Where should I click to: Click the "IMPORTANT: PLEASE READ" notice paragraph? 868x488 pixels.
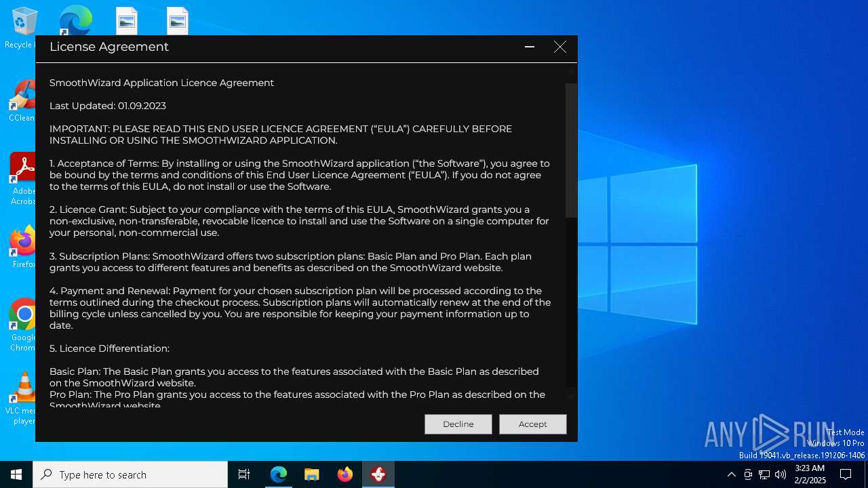click(x=281, y=135)
